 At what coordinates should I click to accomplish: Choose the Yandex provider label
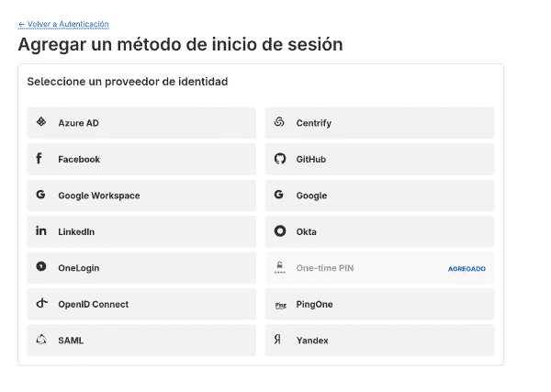(312, 341)
